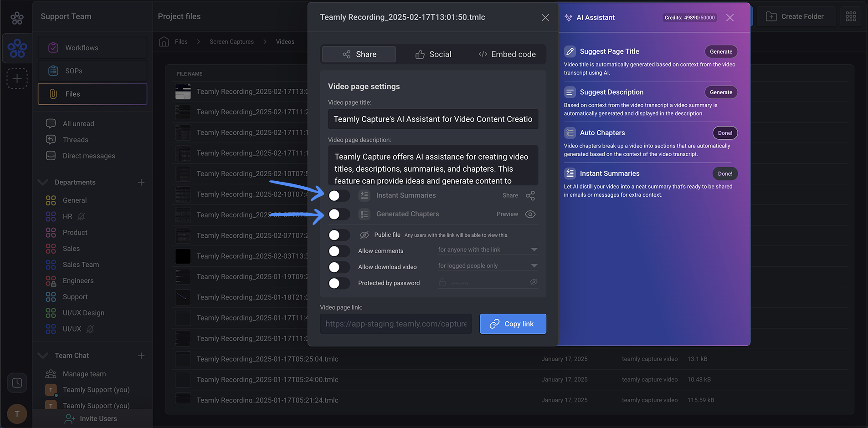
Task: Enable the Instant Summaries toggle
Action: (x=339, y=196)
